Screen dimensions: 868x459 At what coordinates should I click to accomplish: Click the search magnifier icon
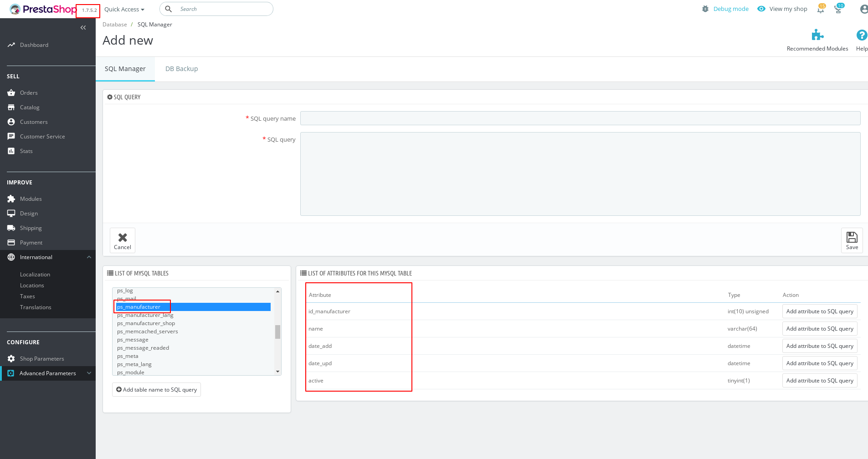[169, 9]
